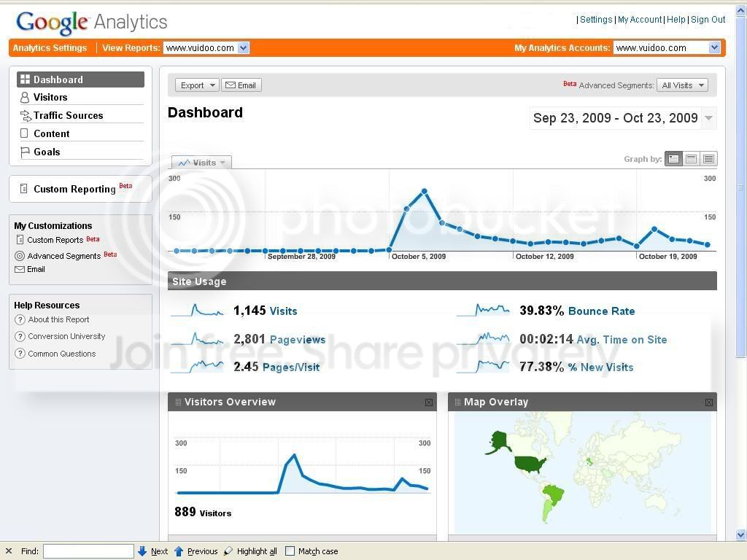This screenshot has height=560, width=747.
Task: Close the find bar with X icon
Action: [9, 551]
